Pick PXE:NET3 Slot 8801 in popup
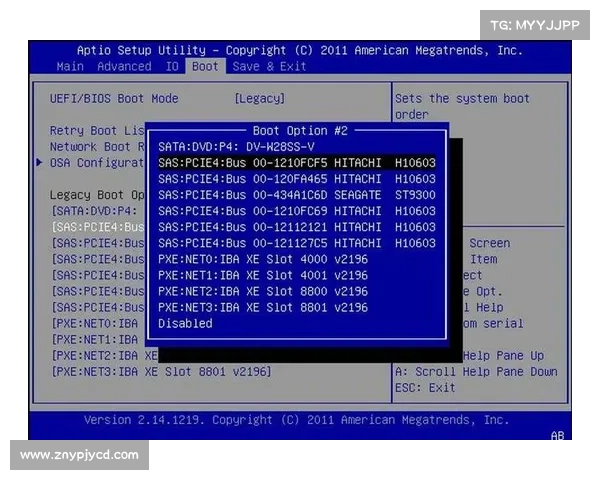 263,308
